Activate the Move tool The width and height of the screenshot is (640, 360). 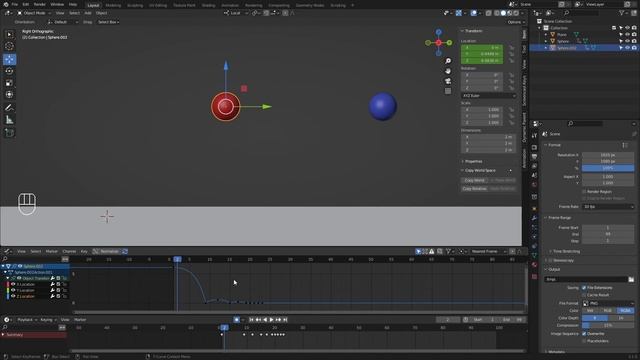click(9, 59)
